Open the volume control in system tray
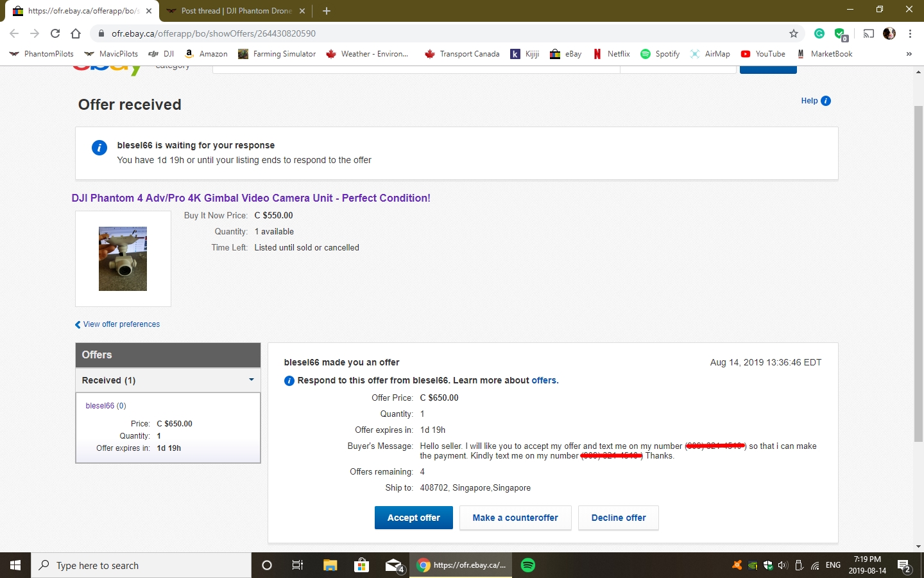Image resolution: width=924 pixels, height=578 pixels. pyautogui.click(x=783, y=565)
